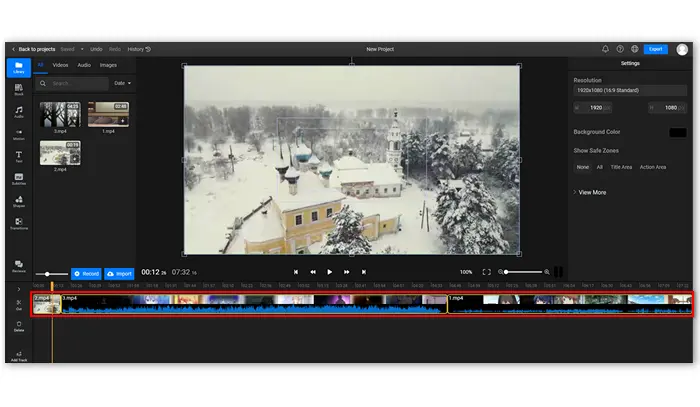The width and height of the screenshot is (700, 407).
Task: Open the dropdown arrow next to Saved
Action: pyautogui.click(x=82, y=49)
